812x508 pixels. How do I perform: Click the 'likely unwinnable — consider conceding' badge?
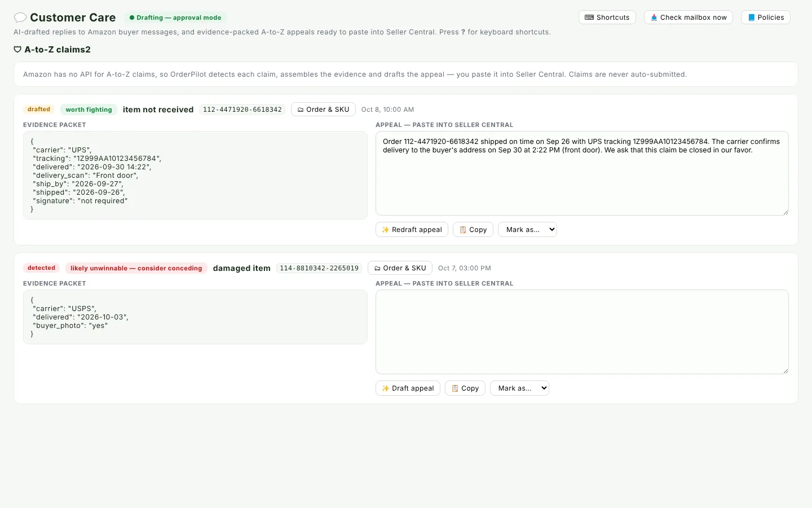pyautogui.click(x=136, y=268)
